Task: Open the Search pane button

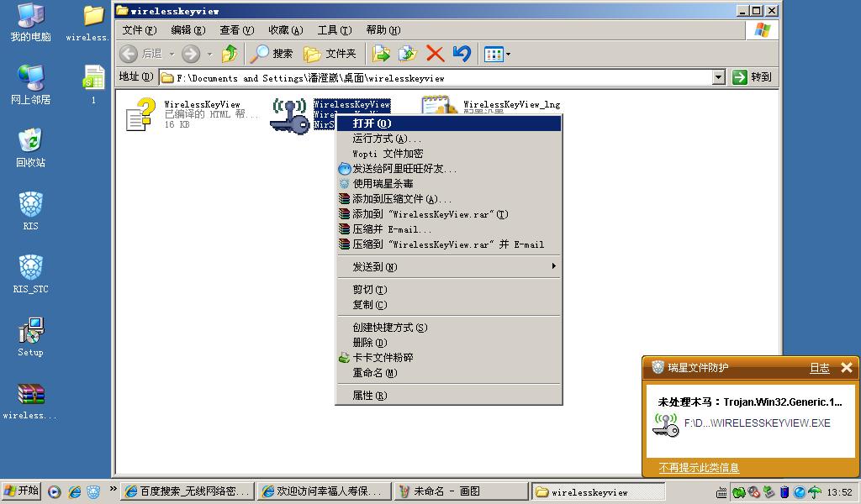Action: (x=272, y=54)
